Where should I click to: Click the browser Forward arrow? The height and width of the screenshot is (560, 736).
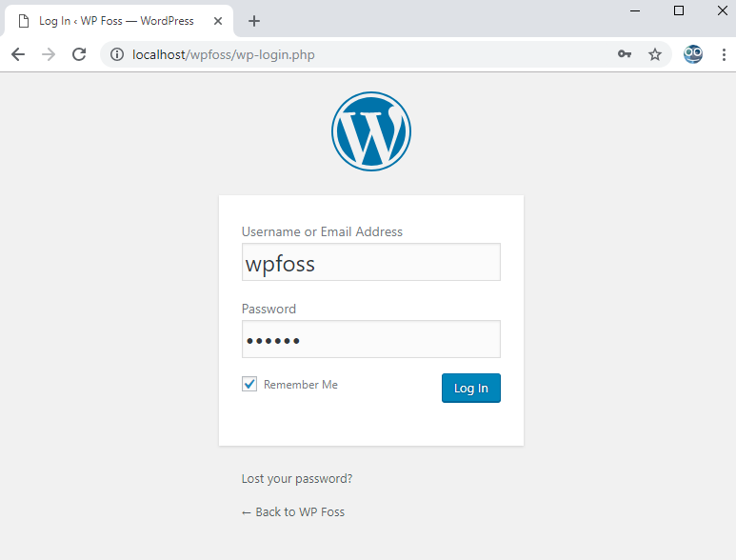(x=49, y=54)
